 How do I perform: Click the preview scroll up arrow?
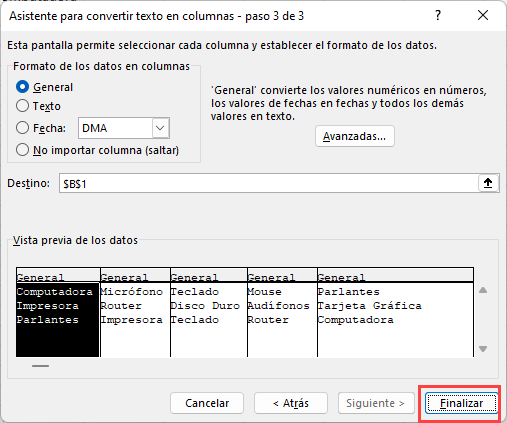point(483,290)
